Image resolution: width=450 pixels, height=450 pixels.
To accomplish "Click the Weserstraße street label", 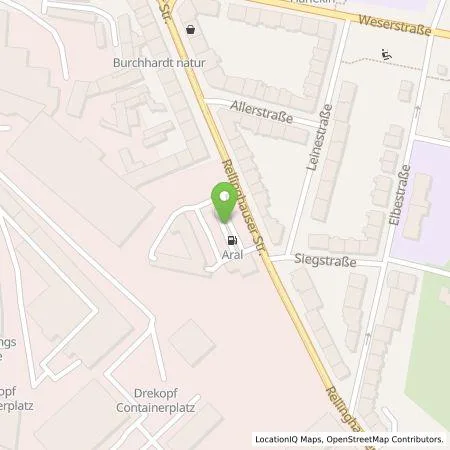I will pyautogui.click(x=395, y=25).
